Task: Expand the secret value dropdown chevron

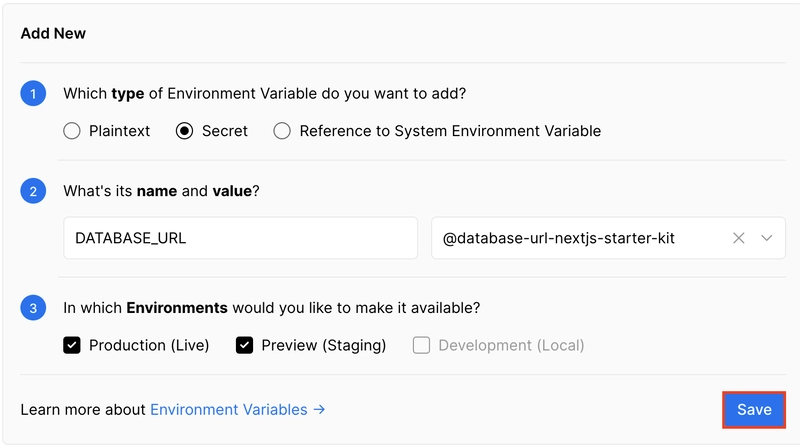Action: click(766, 238)
